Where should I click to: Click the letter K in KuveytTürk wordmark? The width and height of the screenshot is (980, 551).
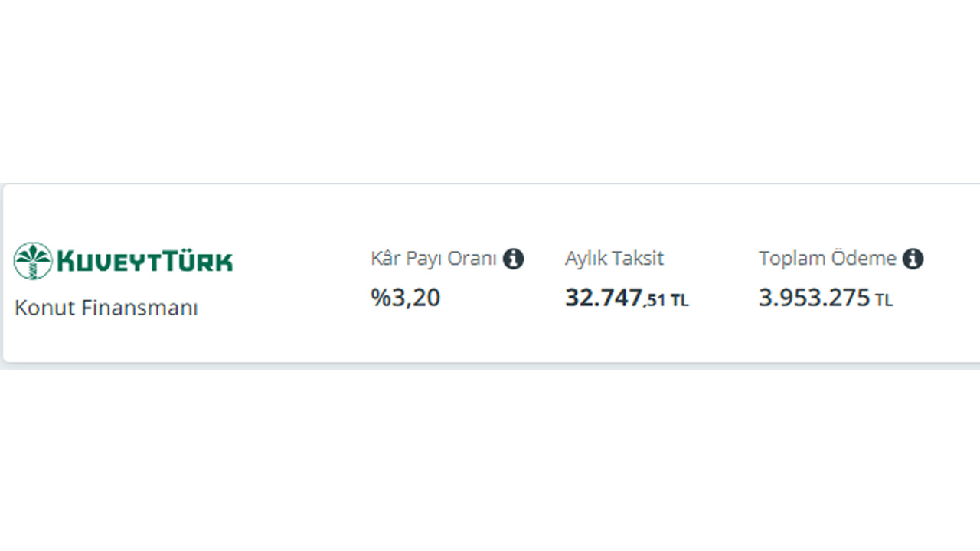point(66,262)
